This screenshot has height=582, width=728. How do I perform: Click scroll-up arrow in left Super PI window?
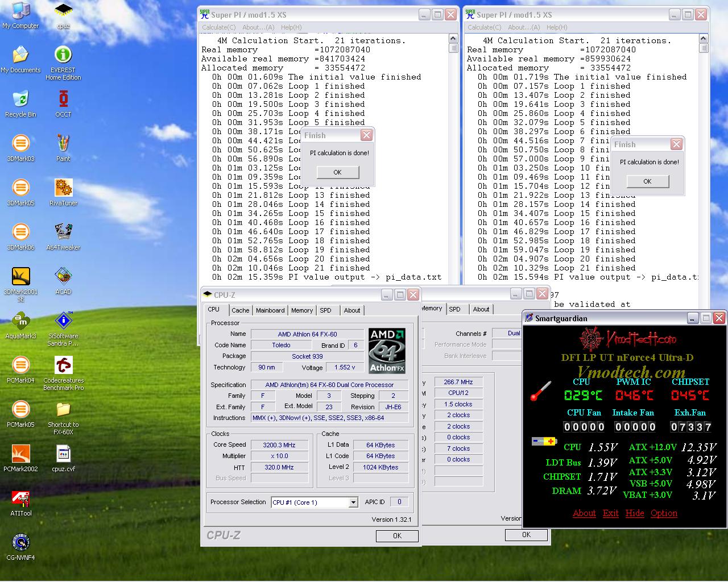point(453,39)
